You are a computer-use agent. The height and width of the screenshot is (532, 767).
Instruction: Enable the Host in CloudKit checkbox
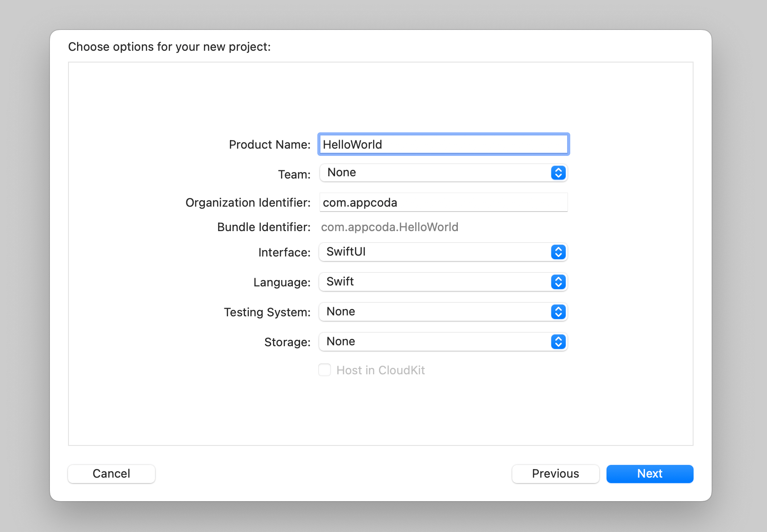tap(325, 370)
